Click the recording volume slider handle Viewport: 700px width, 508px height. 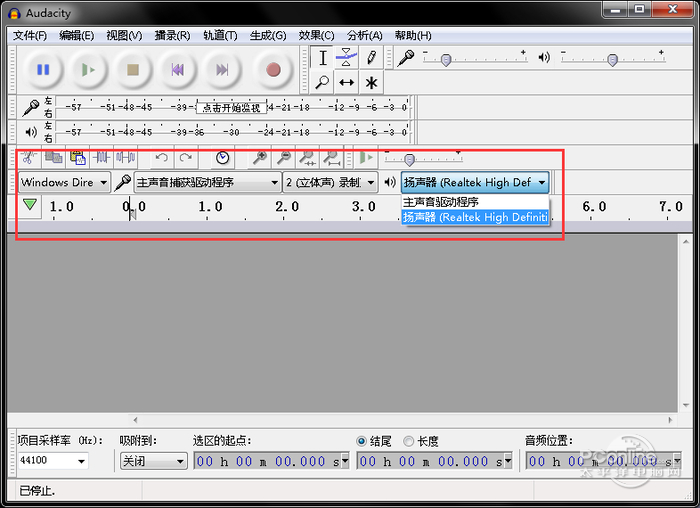[446, 59]
